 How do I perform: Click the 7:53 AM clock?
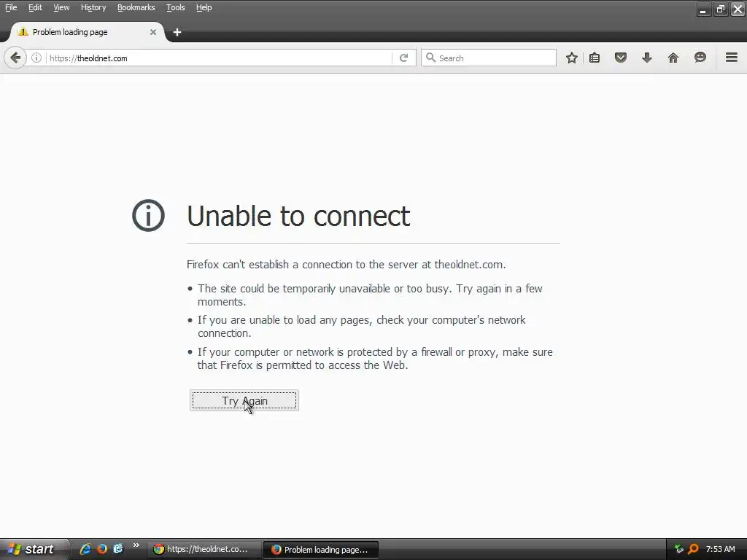point(720,549)
